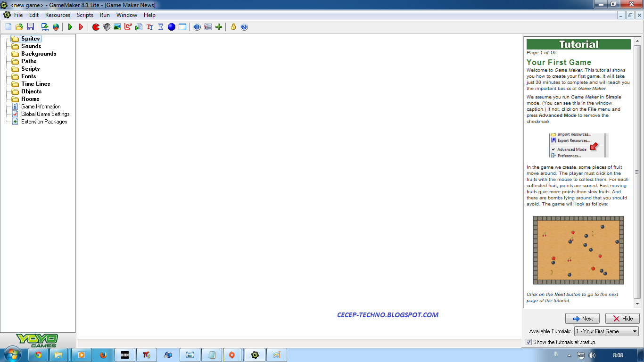Open Available Tutorials dropdown

coord(606,331)
